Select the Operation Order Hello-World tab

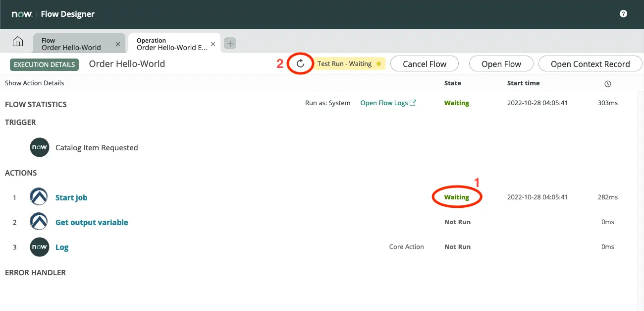(x=171, y=44)
